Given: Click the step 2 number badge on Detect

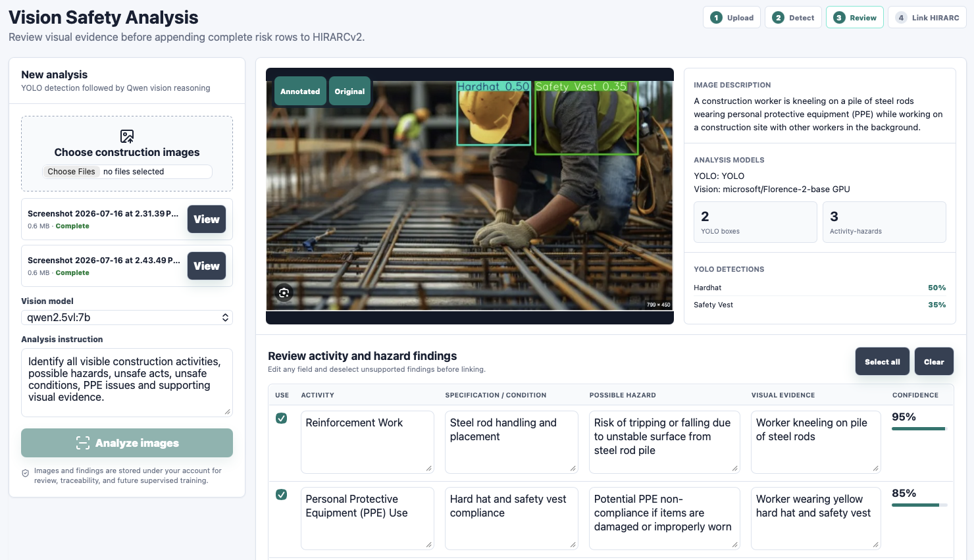Looking at the screenshot, I should click(778, 18).
